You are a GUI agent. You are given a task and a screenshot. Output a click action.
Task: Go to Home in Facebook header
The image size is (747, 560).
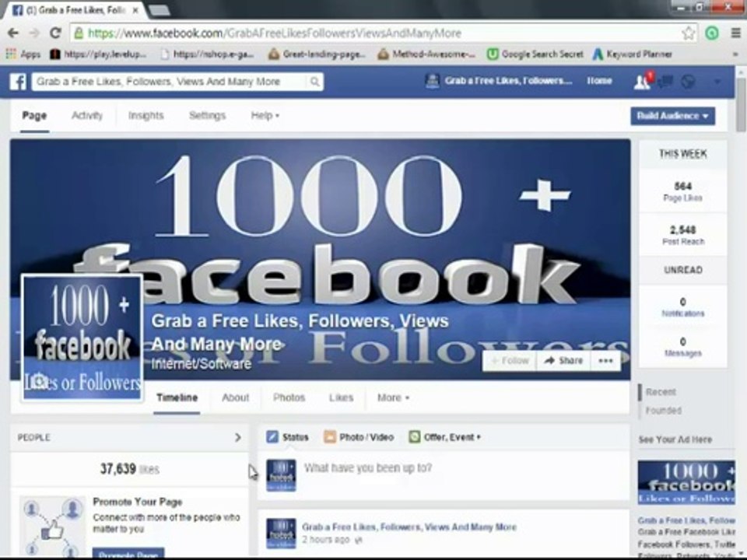(x=599, y=81)
